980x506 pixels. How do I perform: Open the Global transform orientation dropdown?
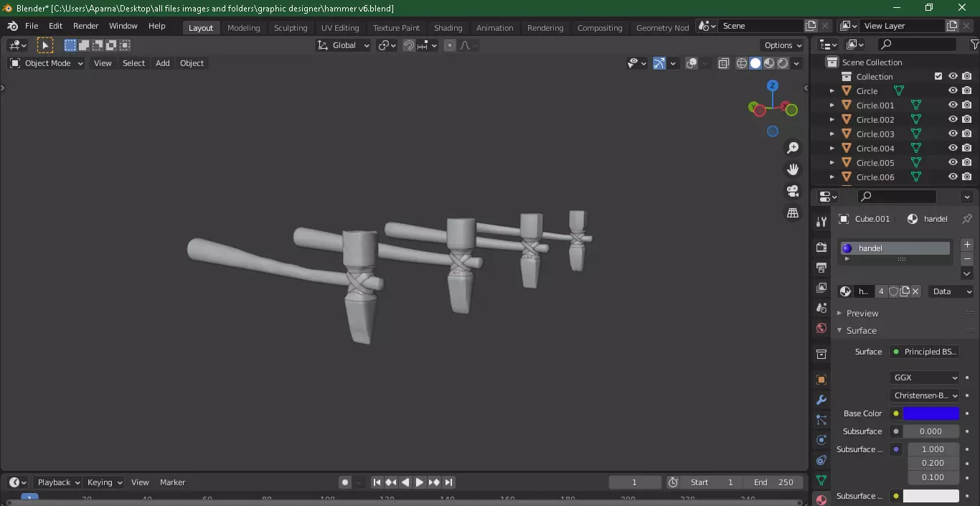coord(344,45)
